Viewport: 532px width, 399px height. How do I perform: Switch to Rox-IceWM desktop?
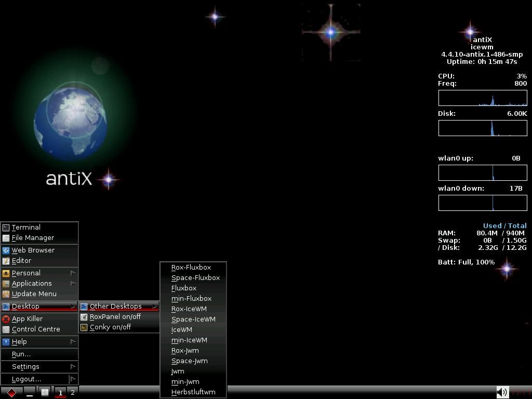[x=193, y=309]
